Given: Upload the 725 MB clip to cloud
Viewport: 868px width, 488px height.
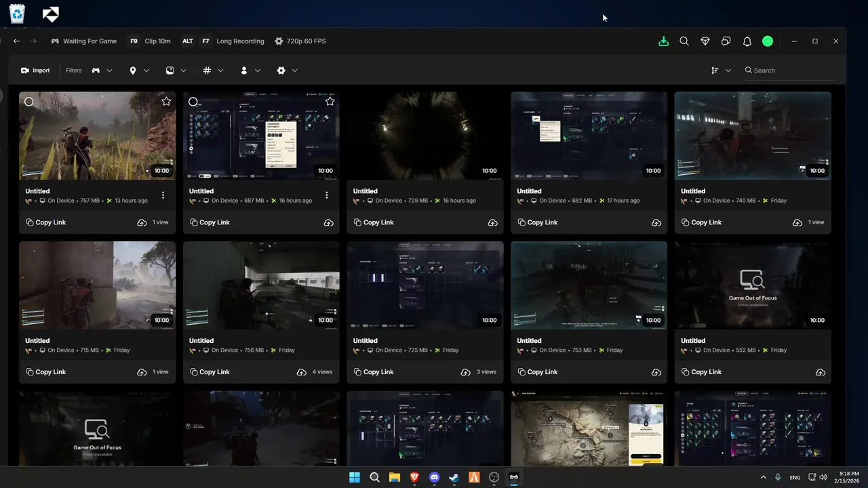Looking at the screenshot, I should click(466, 372).
